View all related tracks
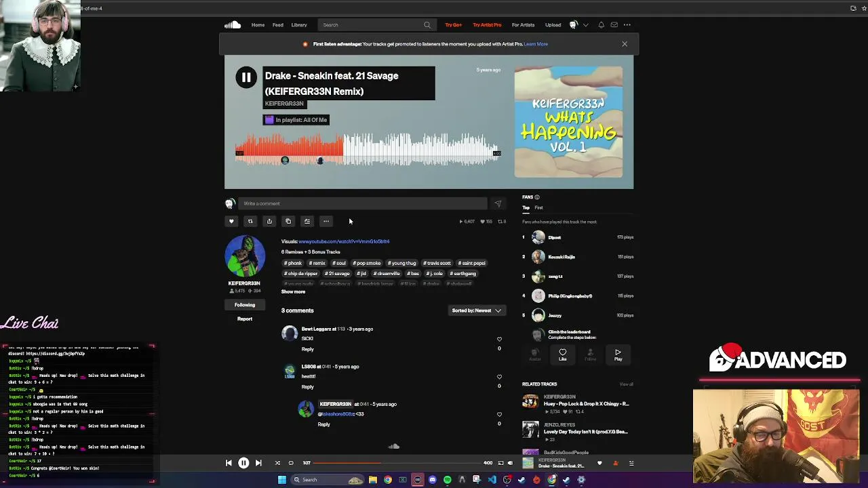The image size is (868, 488). click(x=626, y=384)
